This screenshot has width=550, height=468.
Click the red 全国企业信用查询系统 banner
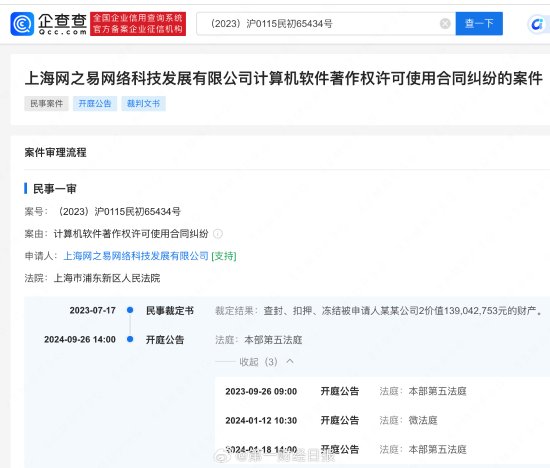pos(138,24)
